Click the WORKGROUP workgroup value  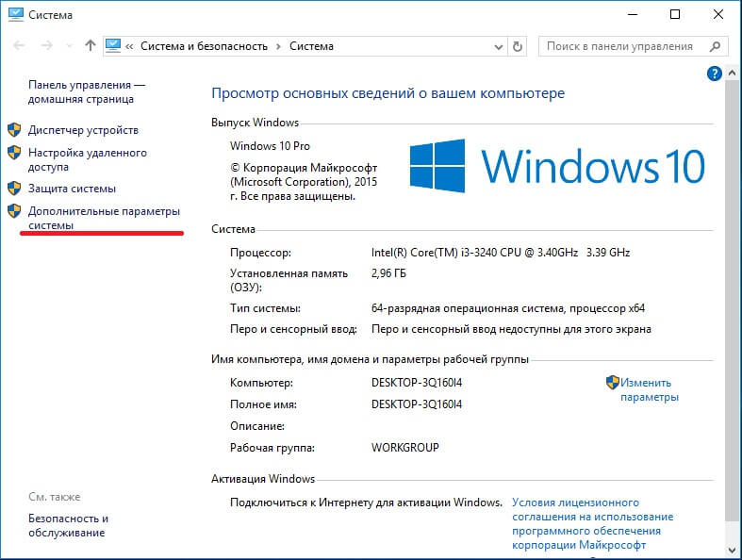tap(405, 447)
